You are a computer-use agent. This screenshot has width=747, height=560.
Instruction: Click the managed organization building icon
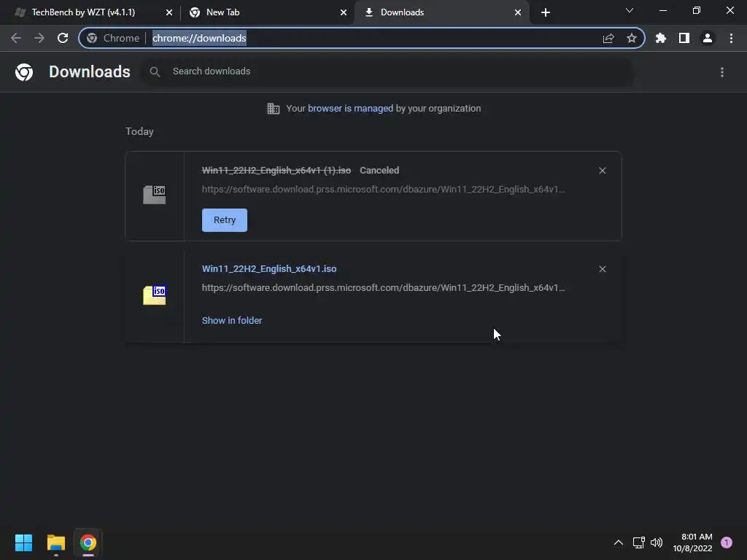pos(274,109)
